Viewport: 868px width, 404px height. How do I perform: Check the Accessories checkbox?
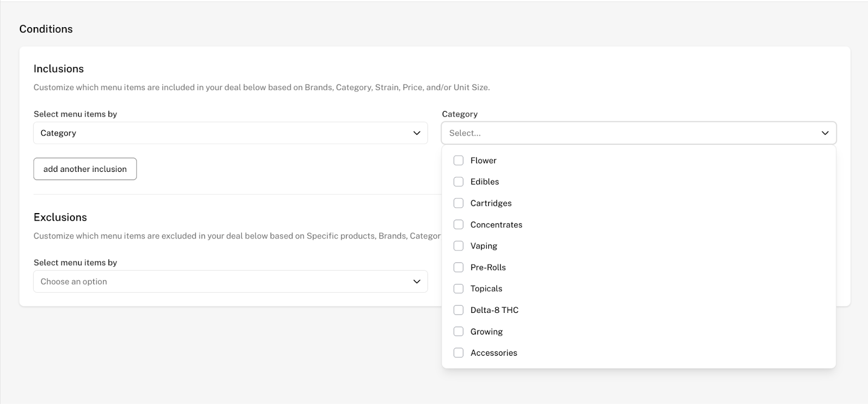(458, 353)
